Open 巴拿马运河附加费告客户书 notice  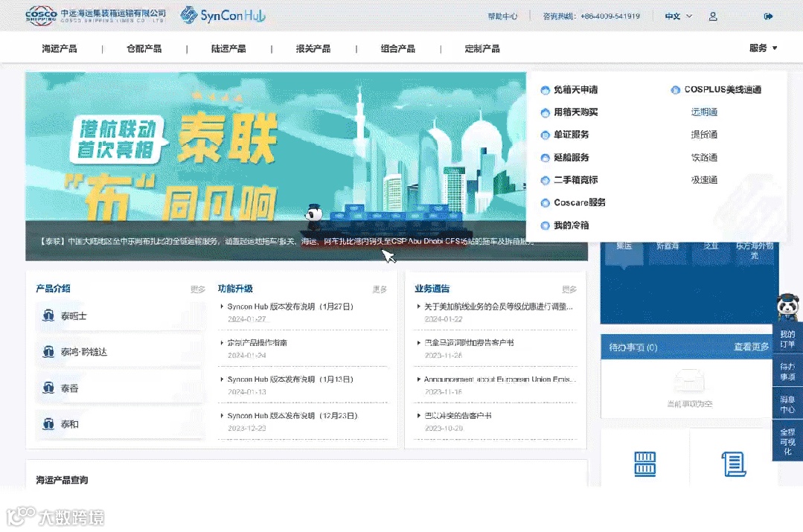[x=469, y=342]
